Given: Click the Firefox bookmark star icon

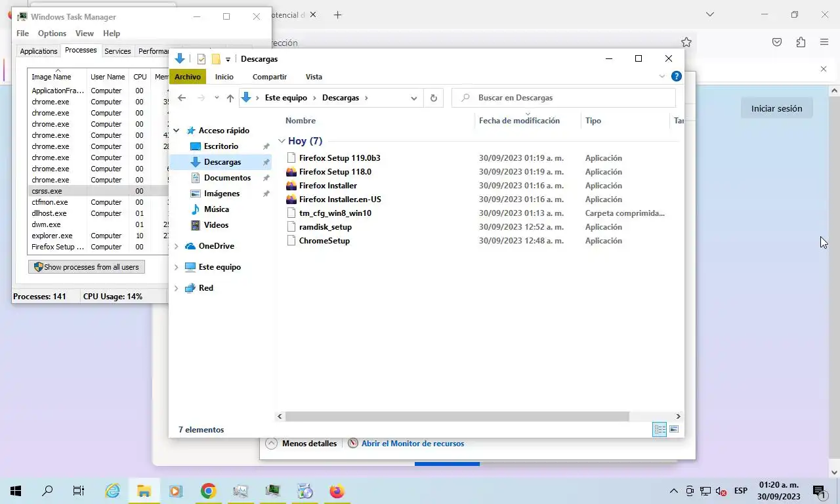Looking at the screenshot, I should 686,42.
